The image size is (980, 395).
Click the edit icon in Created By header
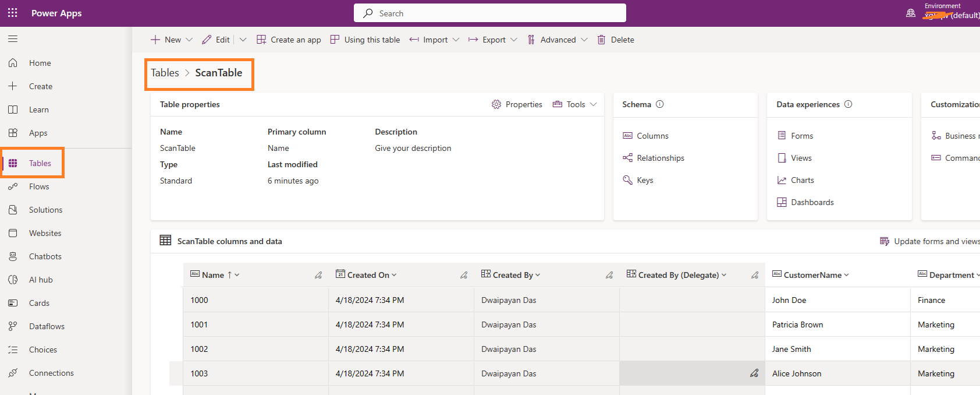pos(609,275)
